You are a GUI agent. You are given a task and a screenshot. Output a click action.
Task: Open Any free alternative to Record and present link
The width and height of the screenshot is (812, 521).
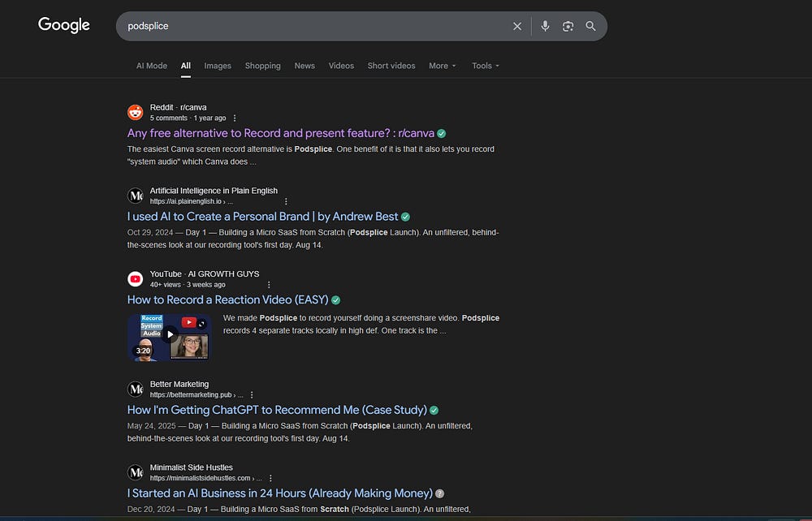[281, 133]
